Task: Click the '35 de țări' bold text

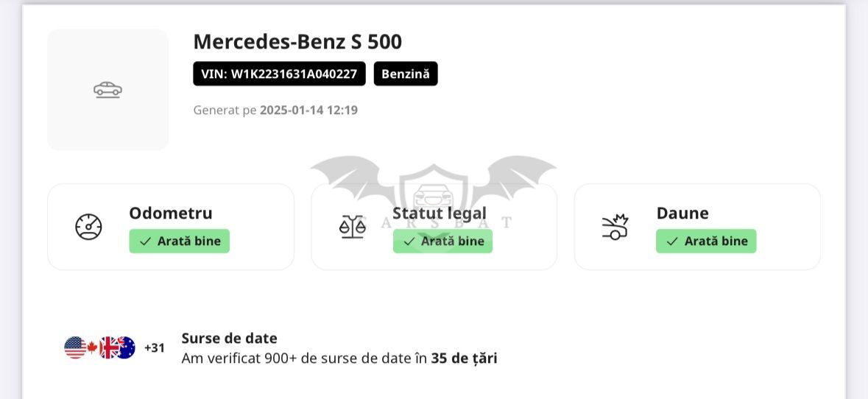Action: pyautogui.click(x=464, y=359)
